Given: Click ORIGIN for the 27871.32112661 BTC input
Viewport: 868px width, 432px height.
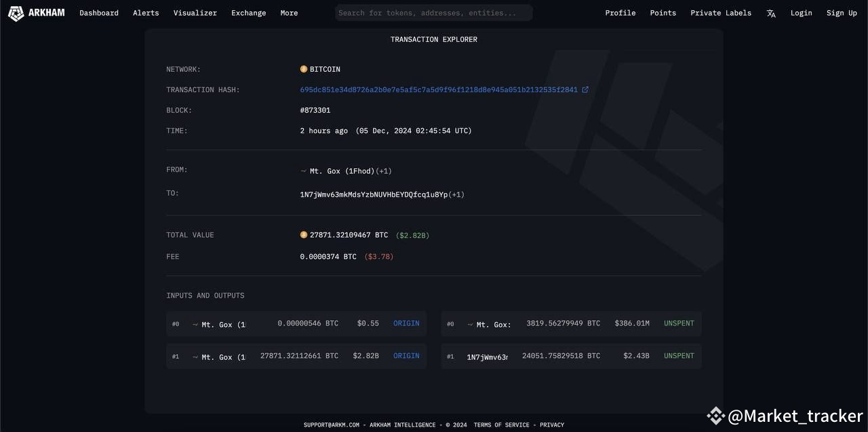Looking at the screenshot, I should tap(406, 356).
